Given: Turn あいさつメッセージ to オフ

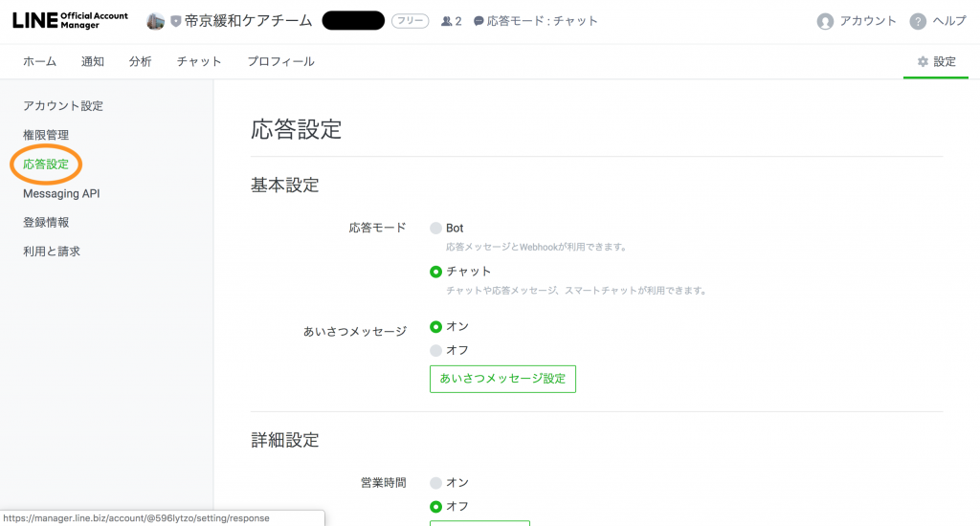Looking at the screenshot, I should 436,351.
